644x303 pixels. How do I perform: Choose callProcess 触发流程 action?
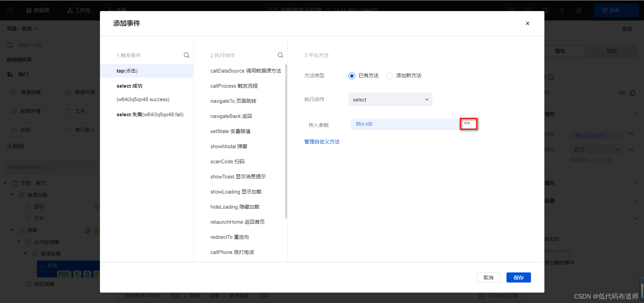[x=234, y=86]
